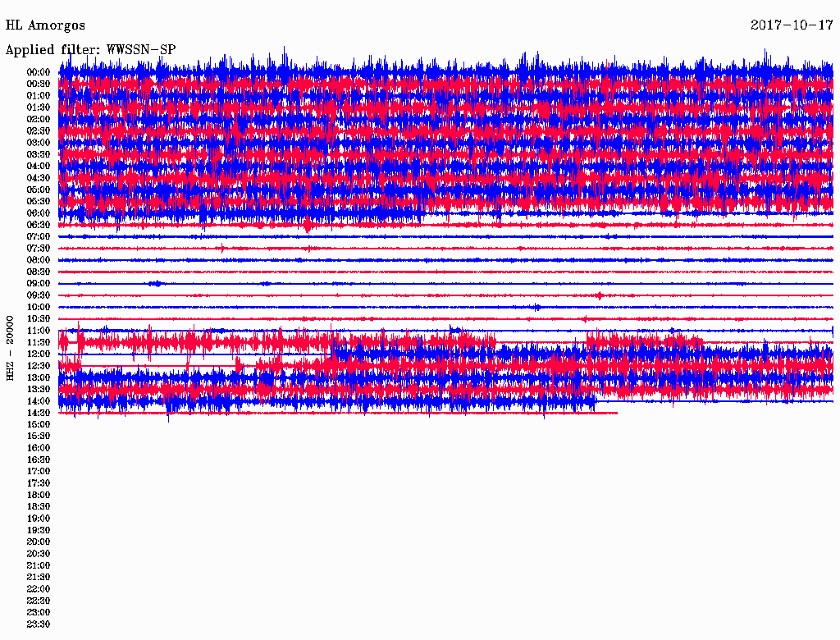Select the 15:30 time label

pyautogui.click(x=39, y=437)
